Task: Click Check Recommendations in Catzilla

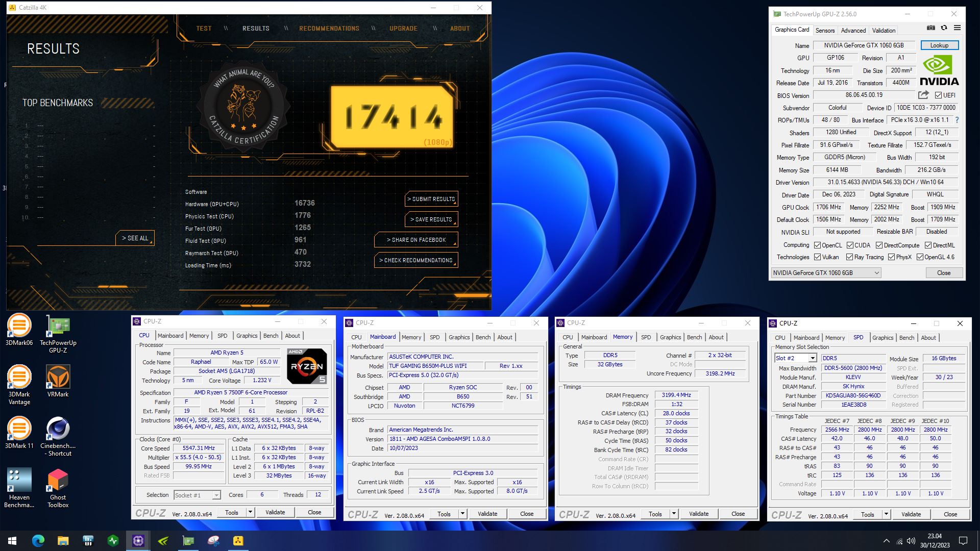Action: coord(416,260)
